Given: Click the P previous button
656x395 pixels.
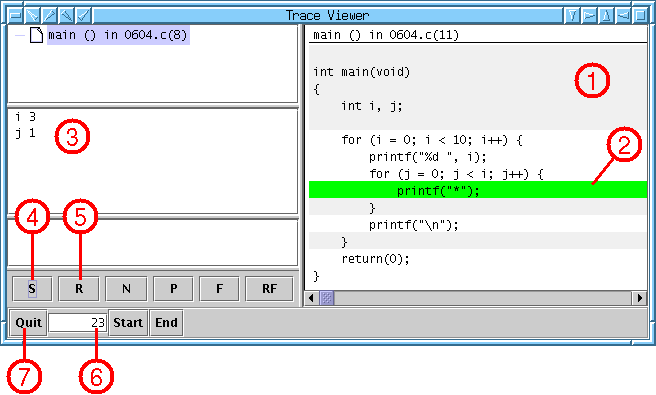Looking at the screenshot, I should 173,288.
